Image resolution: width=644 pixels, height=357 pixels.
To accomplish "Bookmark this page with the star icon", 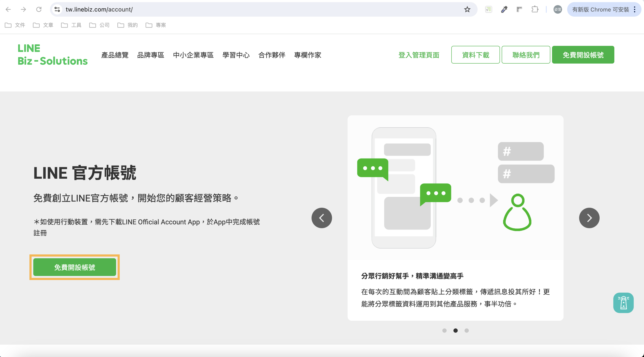I will (467, 10).
